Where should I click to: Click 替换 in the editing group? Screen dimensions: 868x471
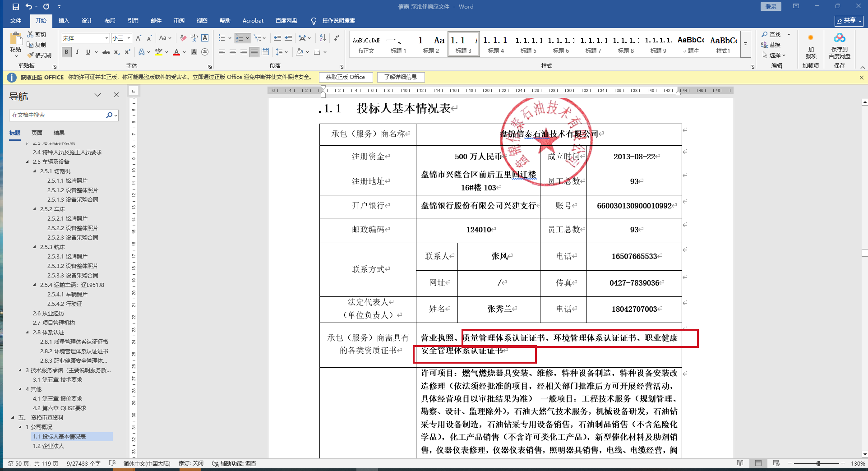(771, 45)
